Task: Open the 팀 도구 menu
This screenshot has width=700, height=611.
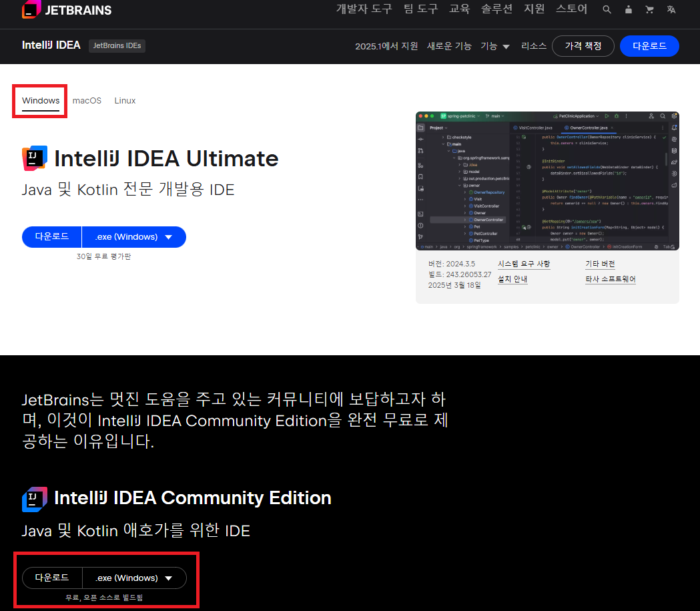Action: [x=420, y=9]
